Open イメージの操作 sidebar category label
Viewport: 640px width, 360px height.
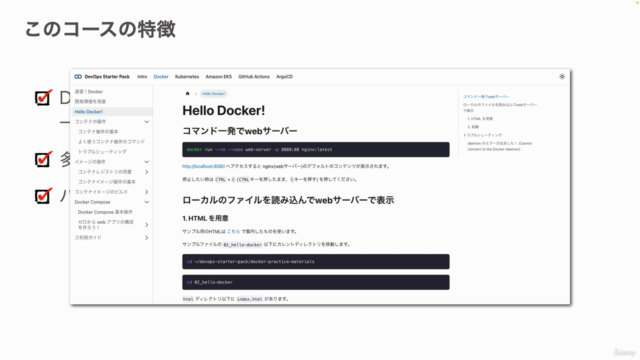pyautogui.click(x=90, y=162)
